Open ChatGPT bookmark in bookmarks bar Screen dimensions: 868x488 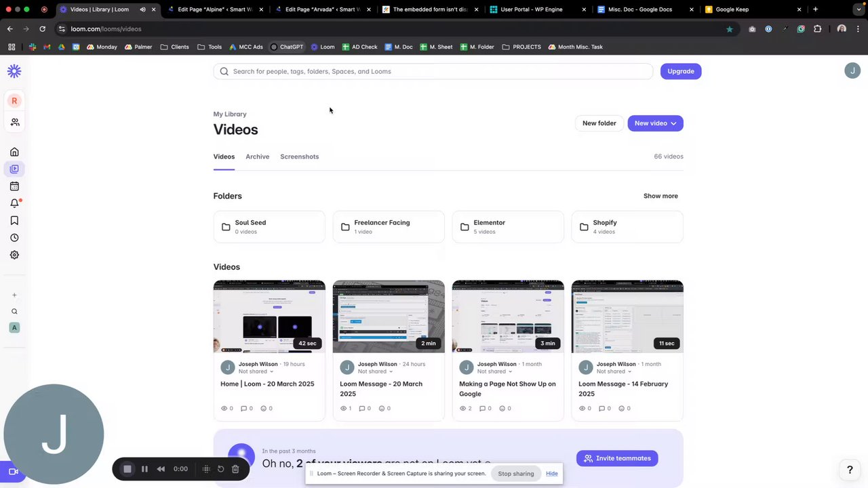click(287, 47)
